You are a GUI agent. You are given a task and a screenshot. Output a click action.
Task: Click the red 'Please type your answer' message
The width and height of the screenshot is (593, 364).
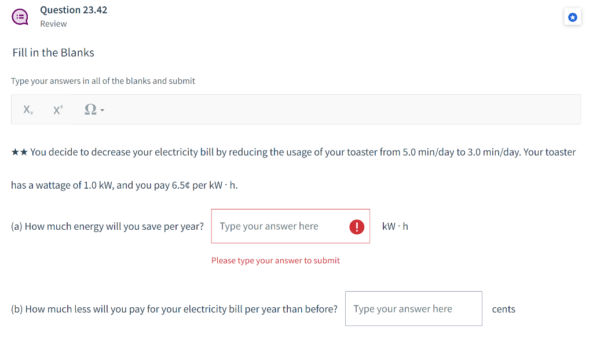(275, 260)
